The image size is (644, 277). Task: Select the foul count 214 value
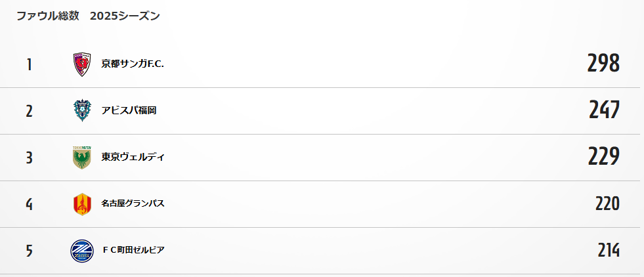tap(609, 250)
